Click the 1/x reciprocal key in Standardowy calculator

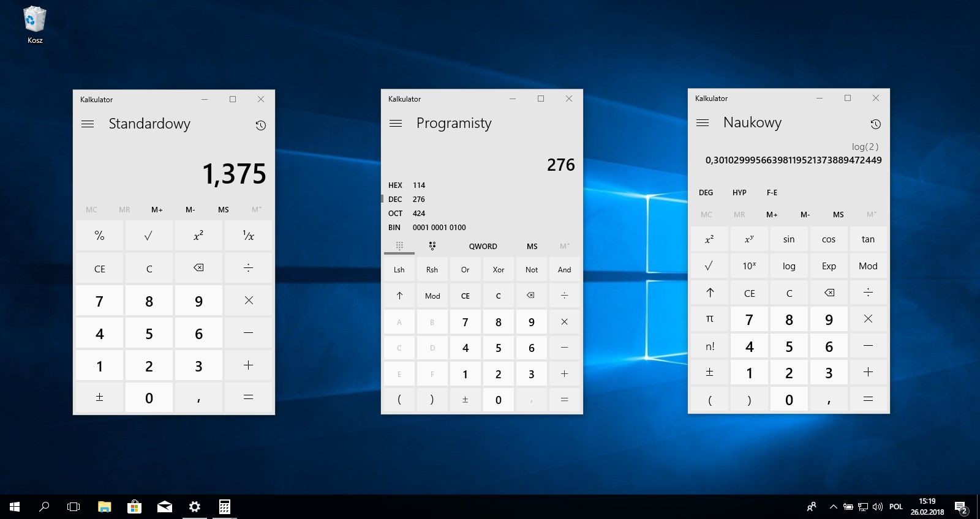(x=248, y=236)
